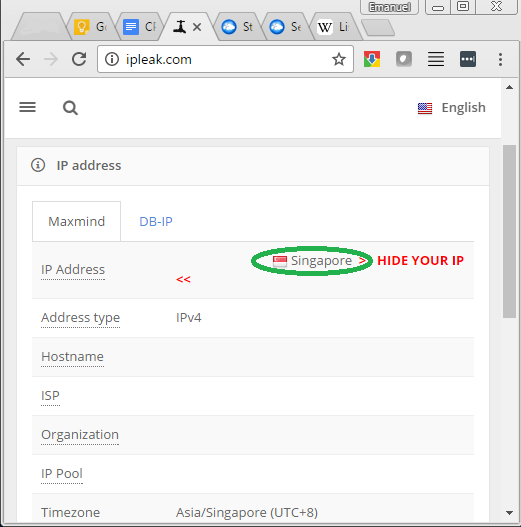Screen dimensions: 521x527
Task: Open the gray shield extension icon
Action: pos(404,59)
